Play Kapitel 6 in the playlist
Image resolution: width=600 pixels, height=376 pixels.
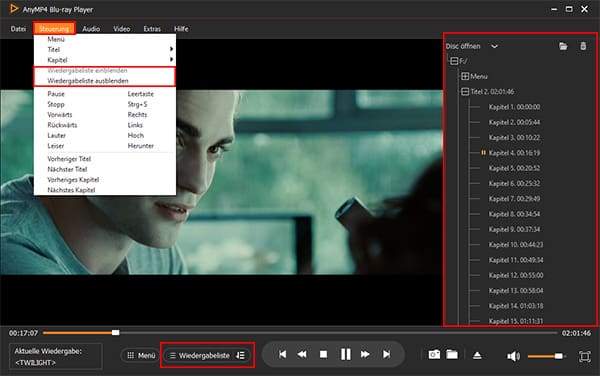point(514,183)
